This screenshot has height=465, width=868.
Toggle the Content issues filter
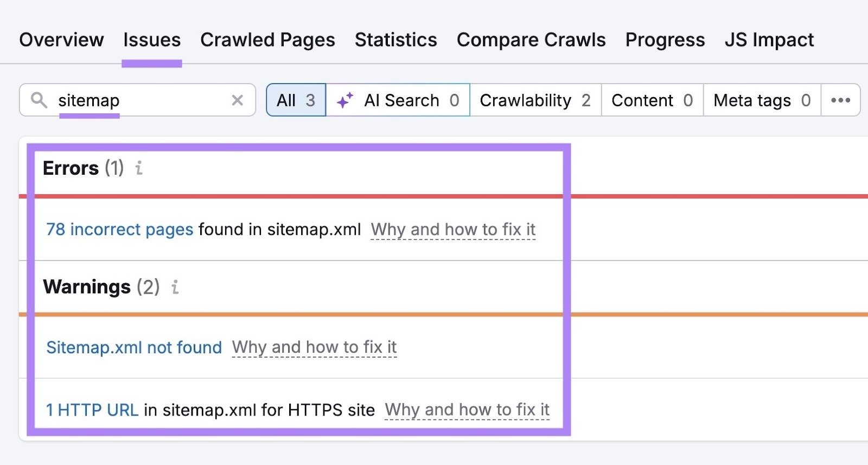(x=651, y=100)
